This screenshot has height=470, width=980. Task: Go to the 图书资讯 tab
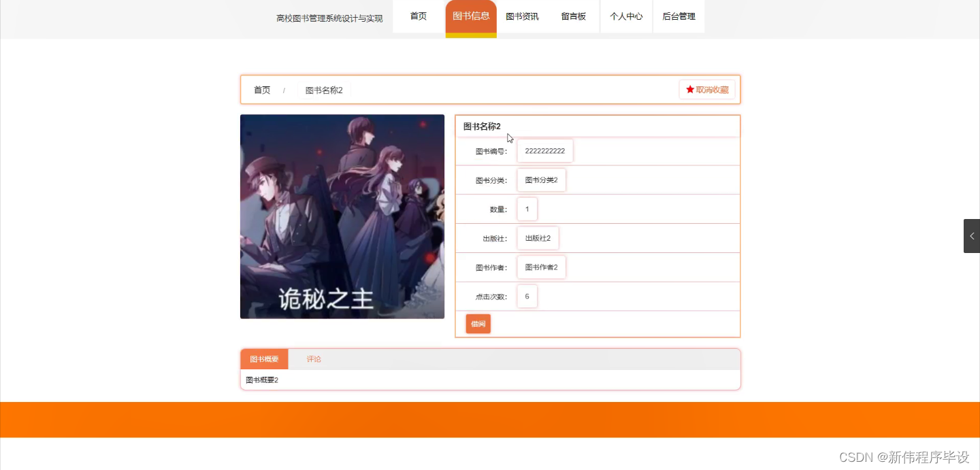pyautogui.click(x=522, y=16)
